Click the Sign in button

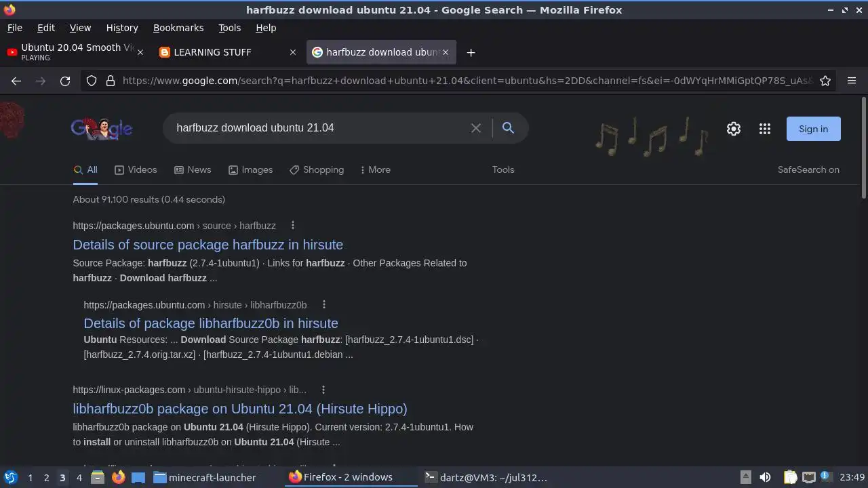(813, 129)
